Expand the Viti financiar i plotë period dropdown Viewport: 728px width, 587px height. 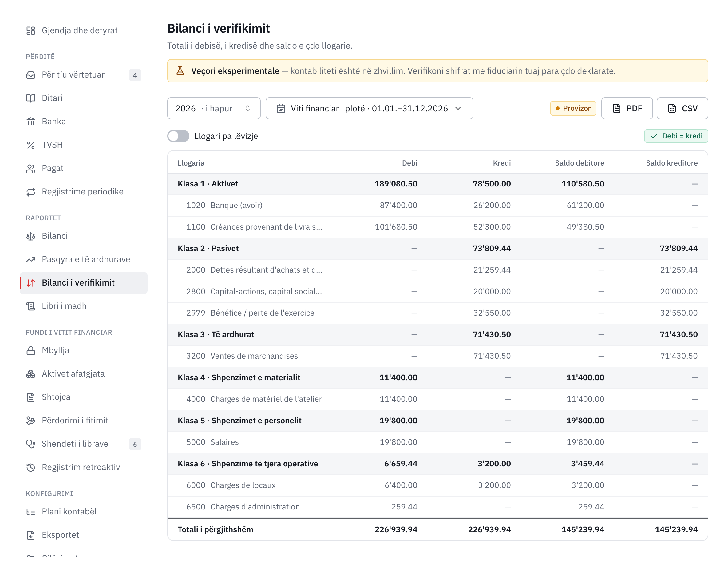[369, 109]
